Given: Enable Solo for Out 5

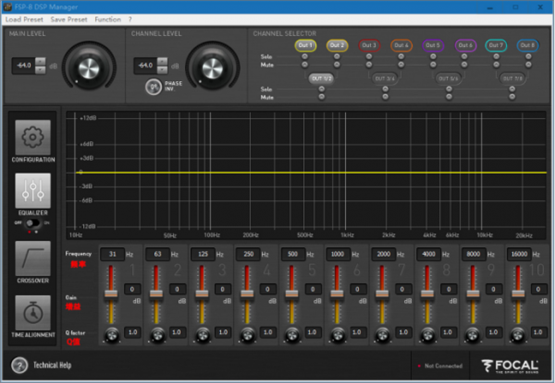Looking at the screenshot, I should [x=433, y=56].
